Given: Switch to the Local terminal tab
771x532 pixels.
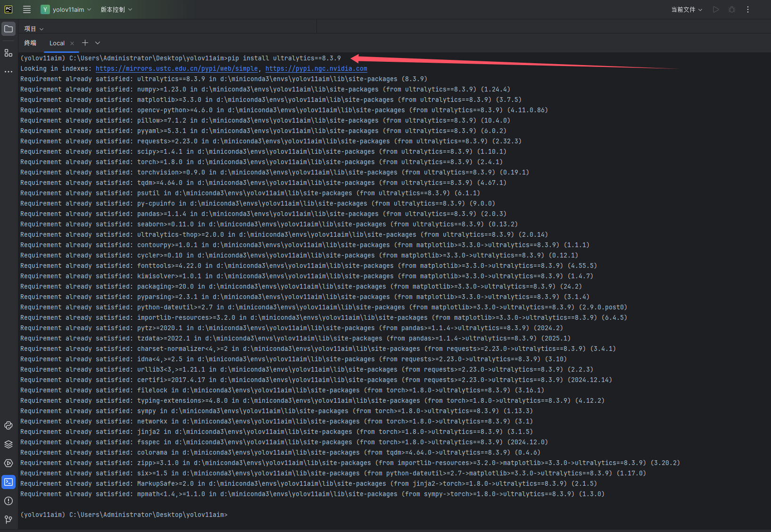Looking at the screenshot, I should 57,43.
